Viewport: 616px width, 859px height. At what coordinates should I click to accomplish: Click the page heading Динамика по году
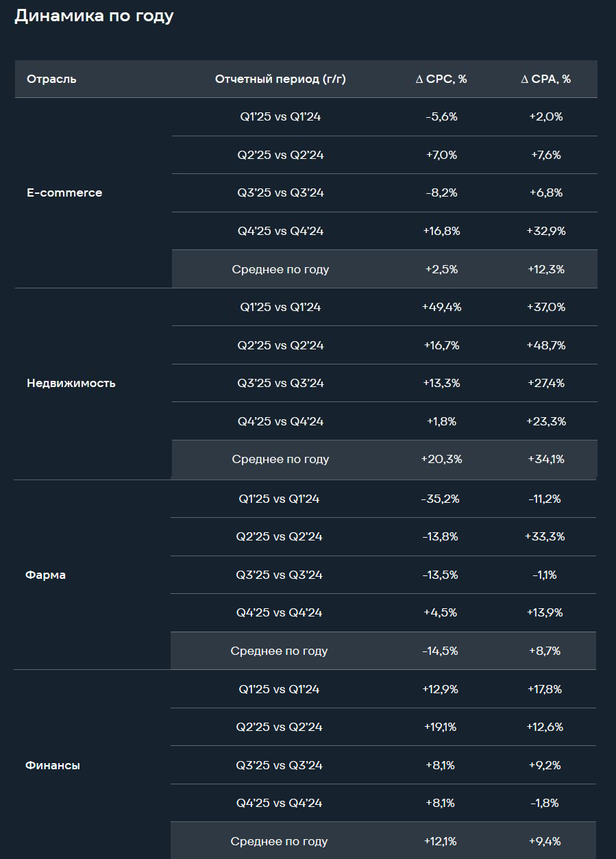(94, 16)
